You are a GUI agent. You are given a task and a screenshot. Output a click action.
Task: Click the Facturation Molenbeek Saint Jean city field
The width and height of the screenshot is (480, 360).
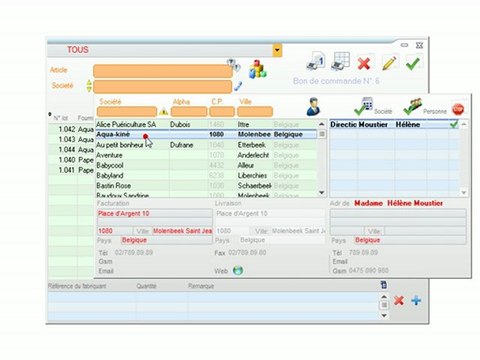(x=182, y=231)
